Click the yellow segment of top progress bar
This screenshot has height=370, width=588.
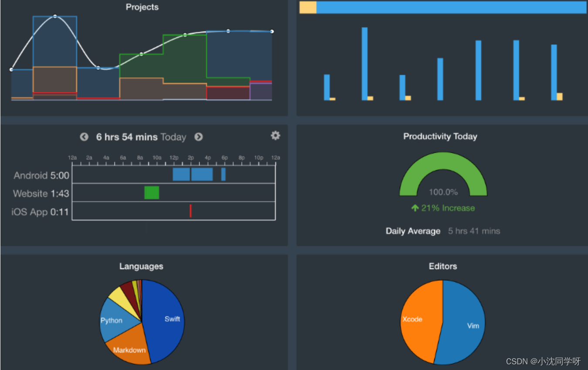pyautogui.click(x=308, y=7)
